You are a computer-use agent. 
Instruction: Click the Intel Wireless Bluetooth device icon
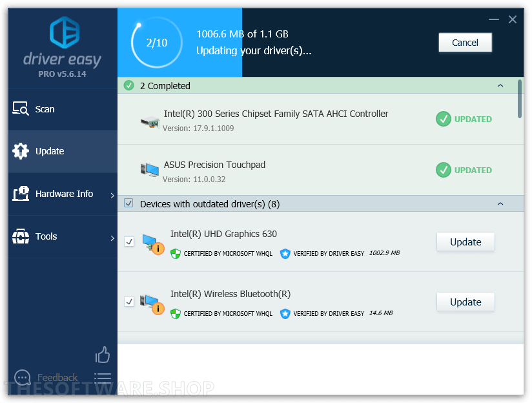point(152,304)
